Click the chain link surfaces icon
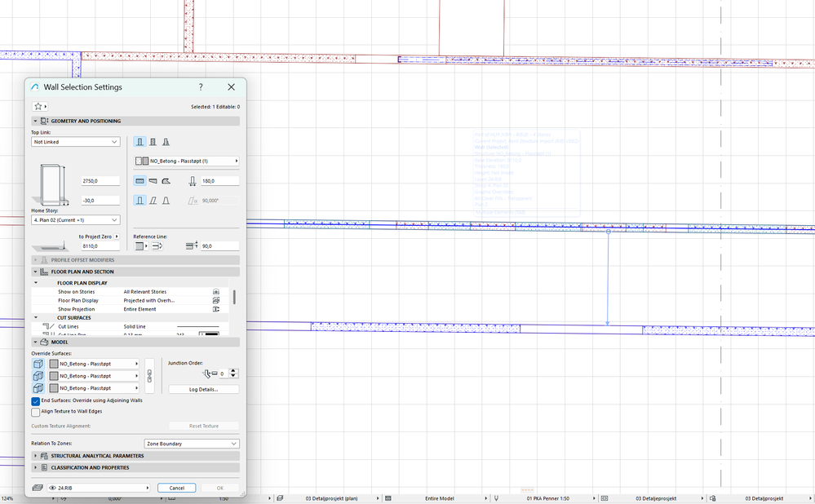Screen dimensions: 815x504 (x=149, y=376)
